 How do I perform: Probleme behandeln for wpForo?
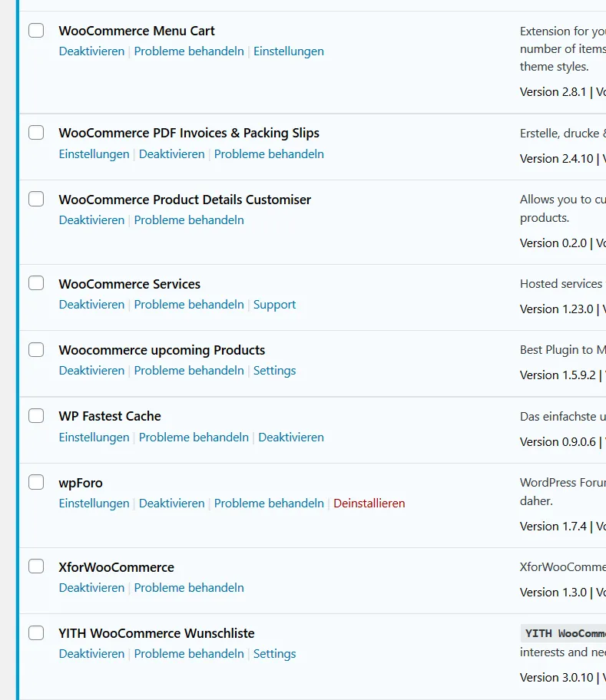click(x=269, y=504)
